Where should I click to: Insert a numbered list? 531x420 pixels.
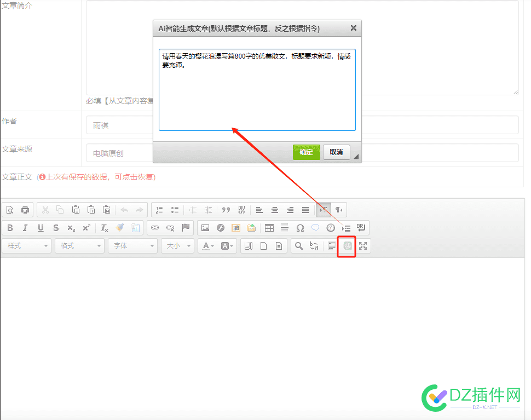tap(159, 210)
